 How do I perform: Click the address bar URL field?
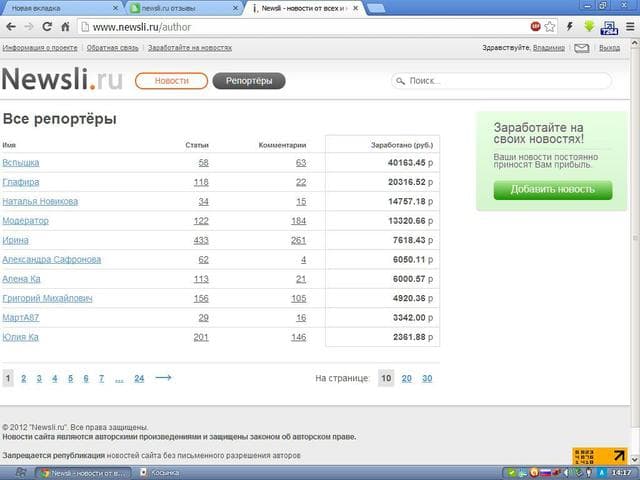click(x=302, y=27)
